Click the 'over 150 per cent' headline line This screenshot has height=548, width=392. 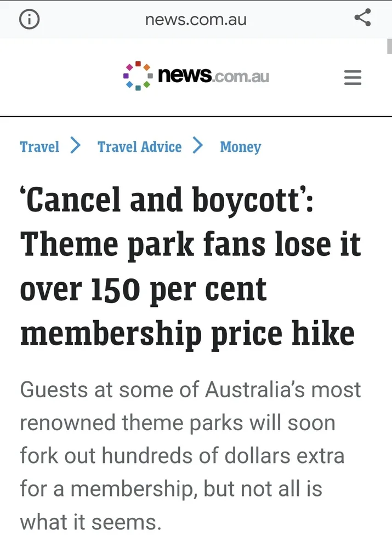[144, 290]
